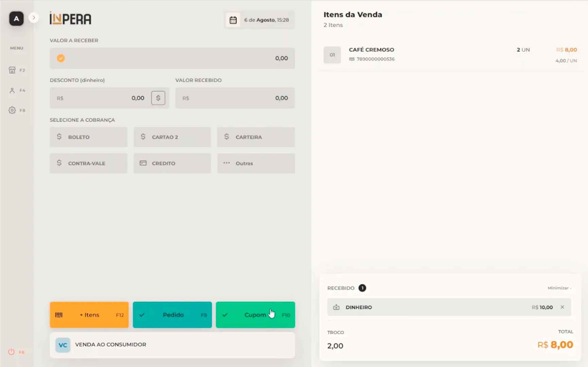The height and width of the screenshot is (367, 588).
Task: Click the Valor Recebido input field
Action: coord(235,98)
